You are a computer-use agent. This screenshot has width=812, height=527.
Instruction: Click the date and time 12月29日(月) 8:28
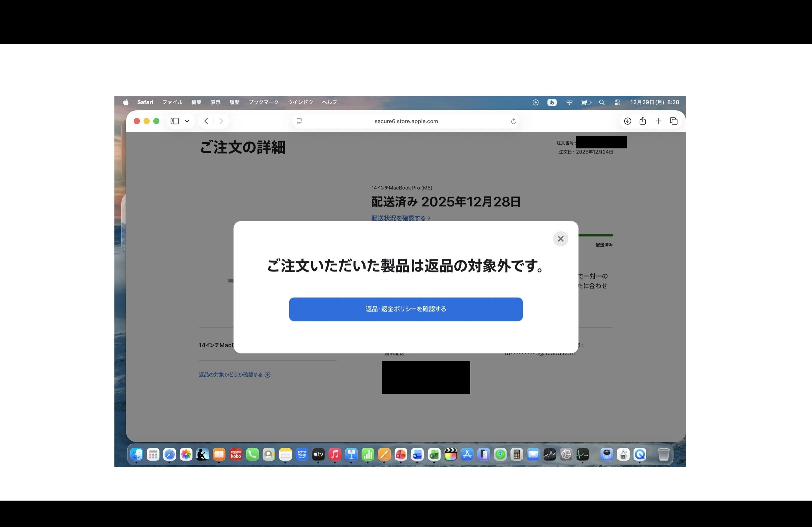(x=654, y=102)
